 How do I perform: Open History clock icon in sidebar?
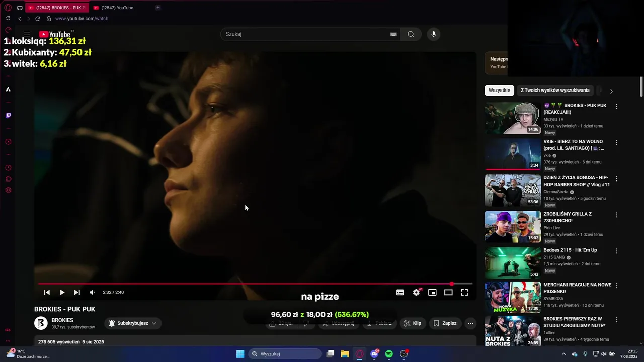[x=8, y=168]
